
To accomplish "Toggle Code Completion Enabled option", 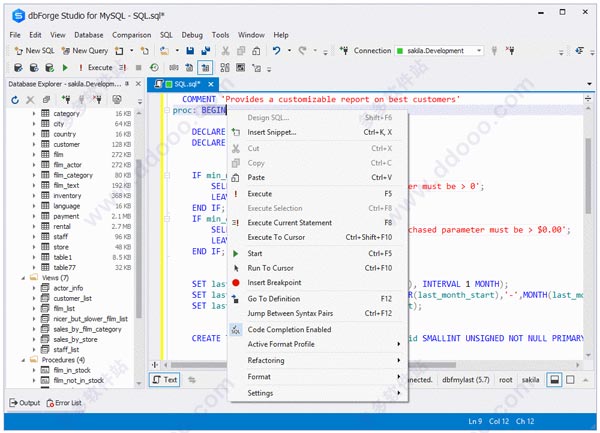I will click(x=318, y=330).
